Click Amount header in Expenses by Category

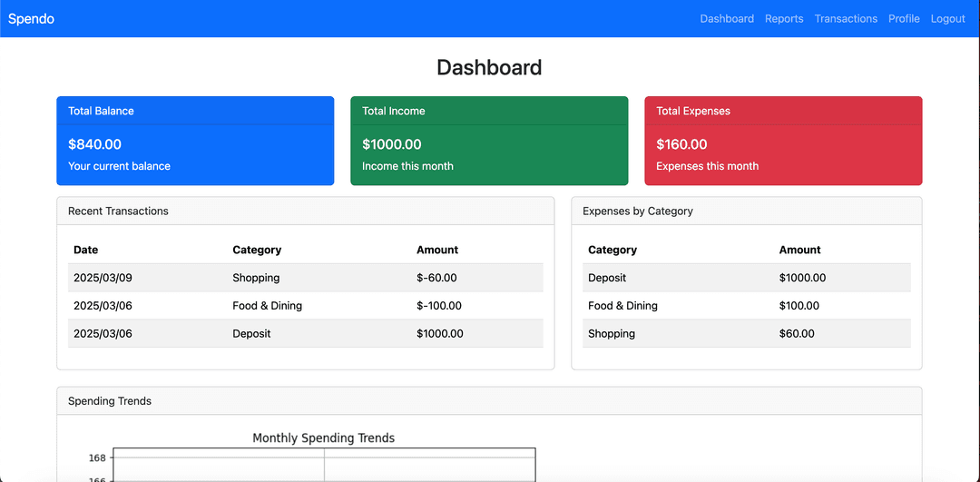click(x=800, y=250)
